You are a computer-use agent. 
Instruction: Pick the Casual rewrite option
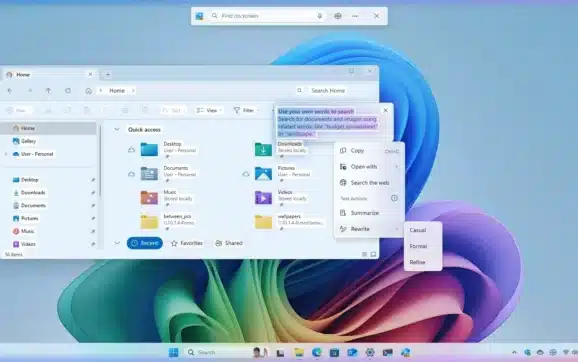point(423,230)
